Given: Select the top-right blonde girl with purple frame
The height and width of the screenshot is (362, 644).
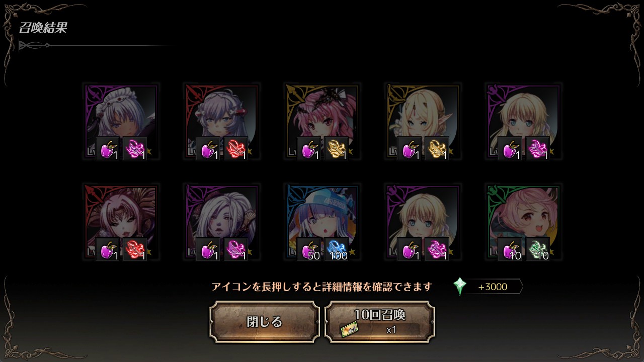Looking at the screenshot, I should pos(523,122).
